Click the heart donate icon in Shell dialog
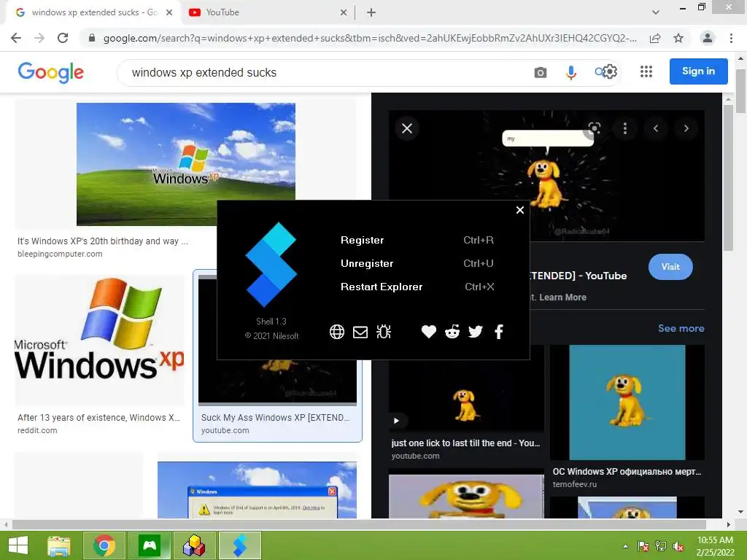This screenshot has width=747, height=560. (429, 332)
